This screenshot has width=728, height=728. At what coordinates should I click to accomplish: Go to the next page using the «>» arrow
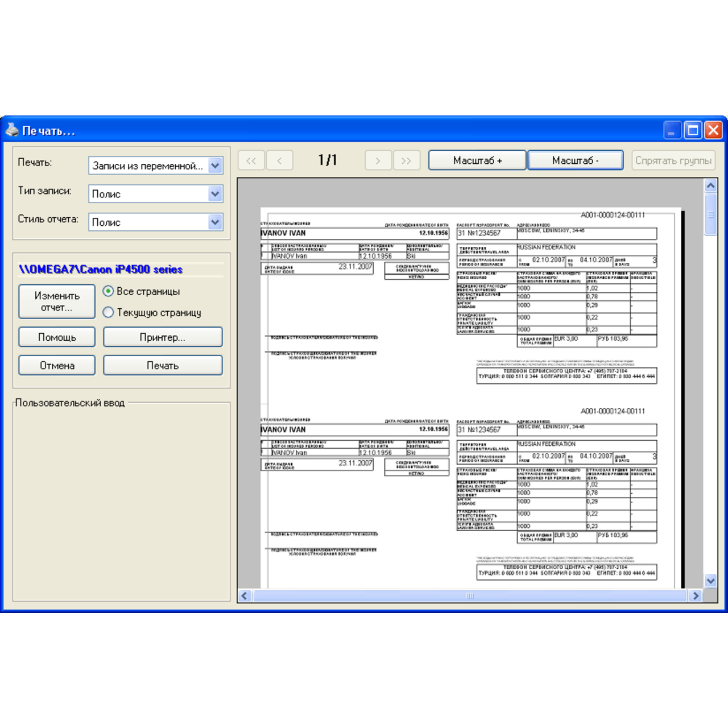click(378, 160)
